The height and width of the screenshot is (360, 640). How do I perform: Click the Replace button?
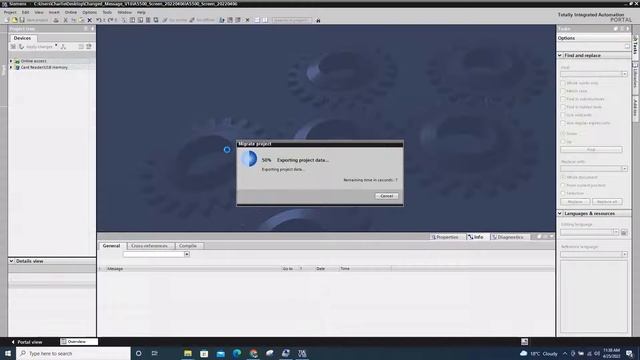575,202
